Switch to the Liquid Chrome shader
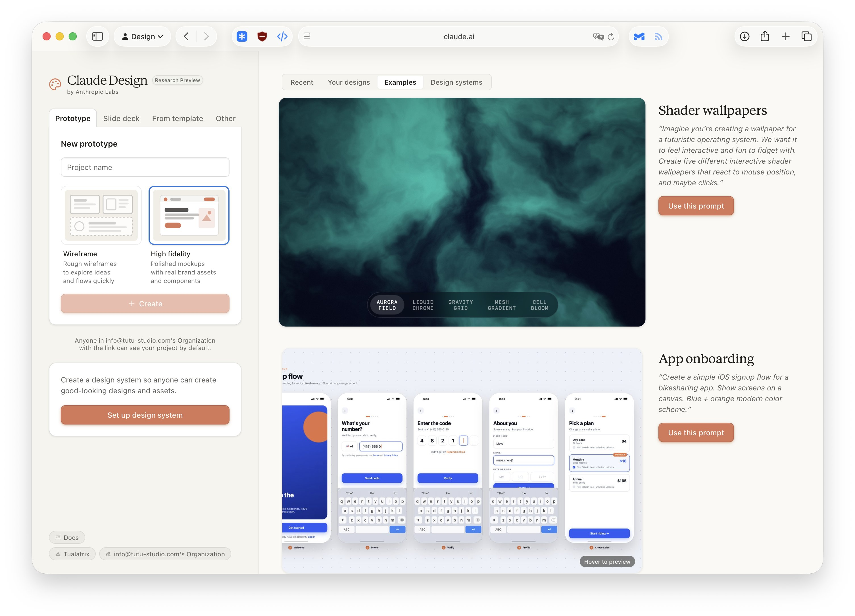This screenshot has width=855, height=616. pos(423,305)
